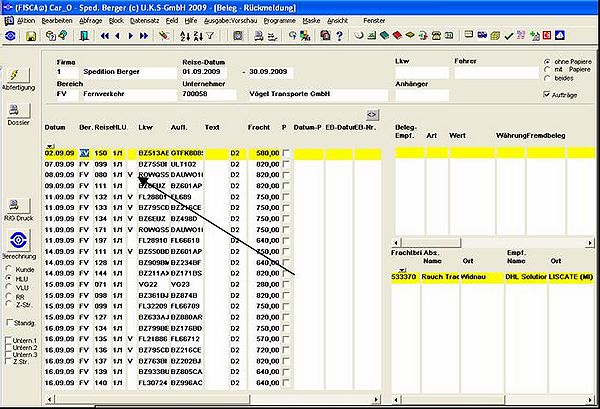Click the Unternehmer field showing 700058

209,94
